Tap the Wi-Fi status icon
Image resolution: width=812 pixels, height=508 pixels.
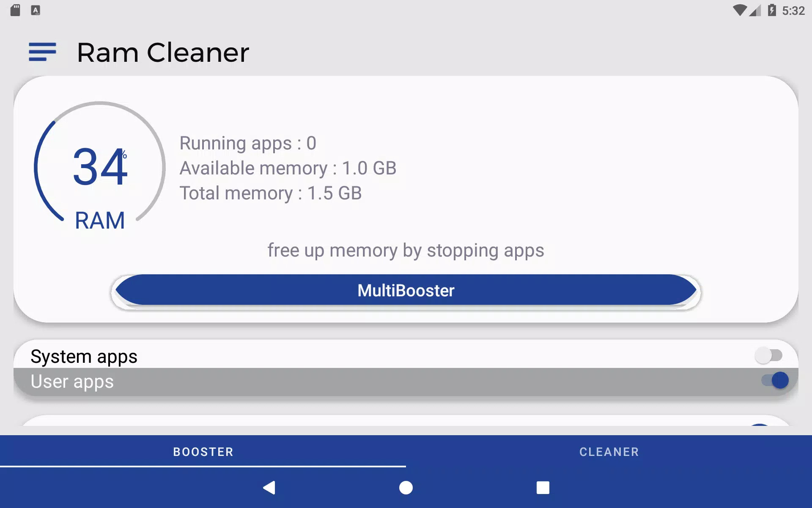point(740,10)
